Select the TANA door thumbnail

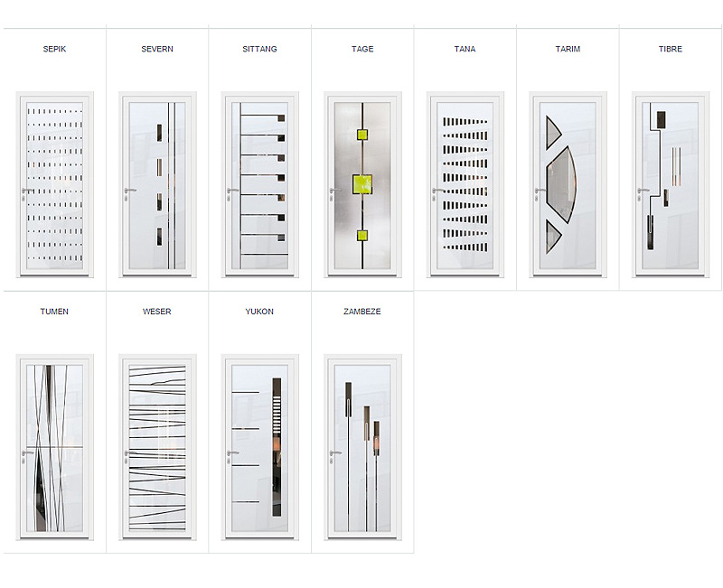(465, 185)
